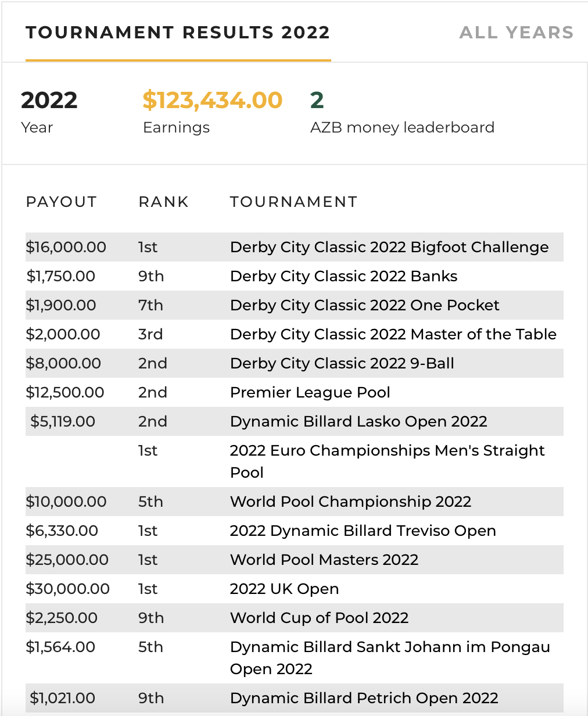This screenshot has height=716, width=588.
Task: Open 2022 Euro Championships Men's Straight Pool
Action: click(x=388, y=461)
